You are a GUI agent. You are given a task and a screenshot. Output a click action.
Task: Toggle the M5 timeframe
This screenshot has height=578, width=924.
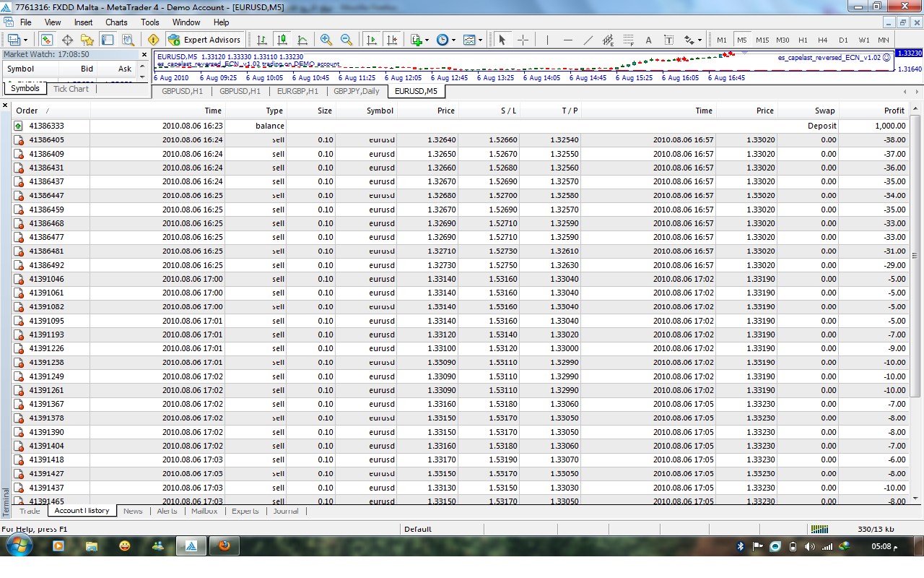742,40
